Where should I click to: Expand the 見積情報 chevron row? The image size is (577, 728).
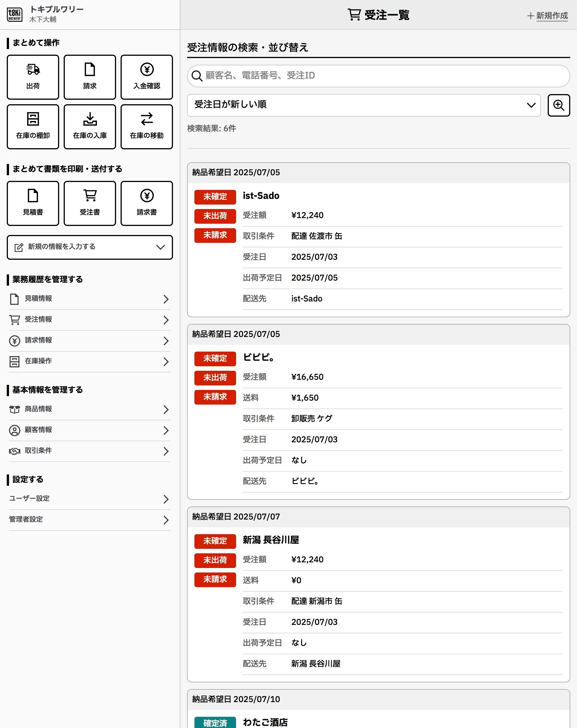point(90,299)
